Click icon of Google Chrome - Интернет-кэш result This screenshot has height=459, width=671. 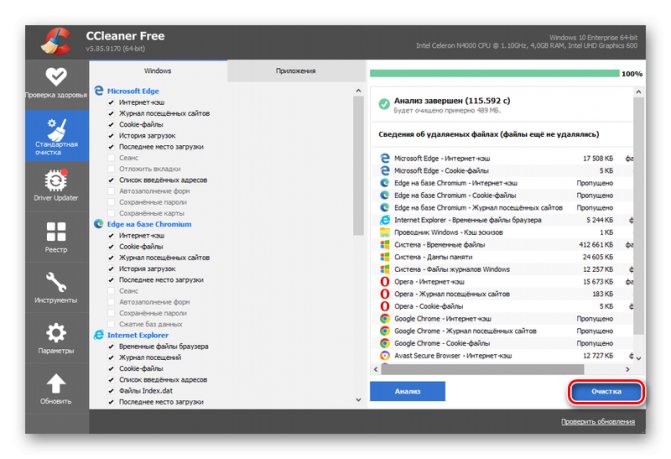[385, 319]
